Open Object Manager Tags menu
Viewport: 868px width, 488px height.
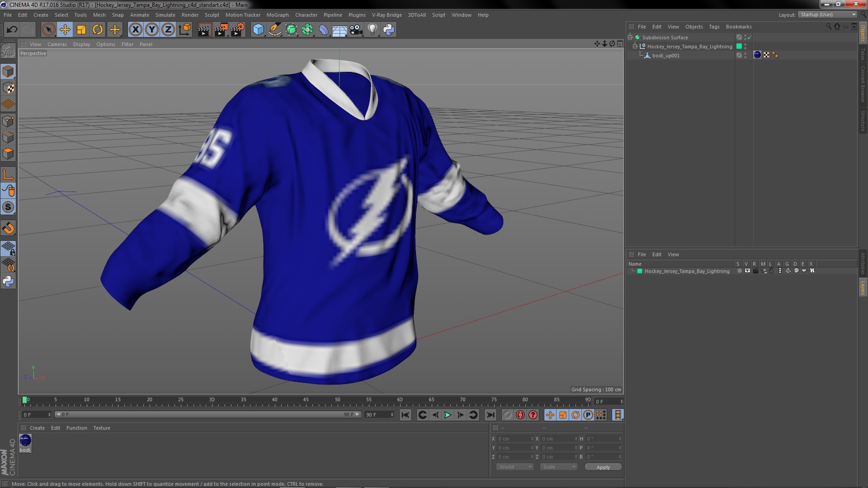click(x=714, y=27)
